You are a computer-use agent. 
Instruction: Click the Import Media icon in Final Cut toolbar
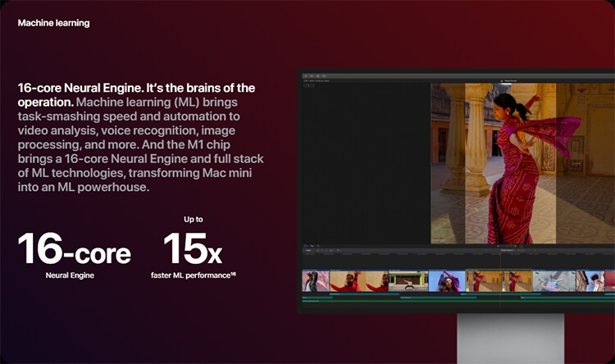click(x=306, y=76)
